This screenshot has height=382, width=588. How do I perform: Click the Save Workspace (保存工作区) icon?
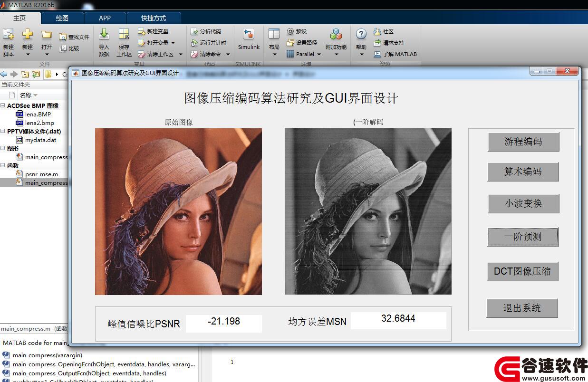pos(124,34)
